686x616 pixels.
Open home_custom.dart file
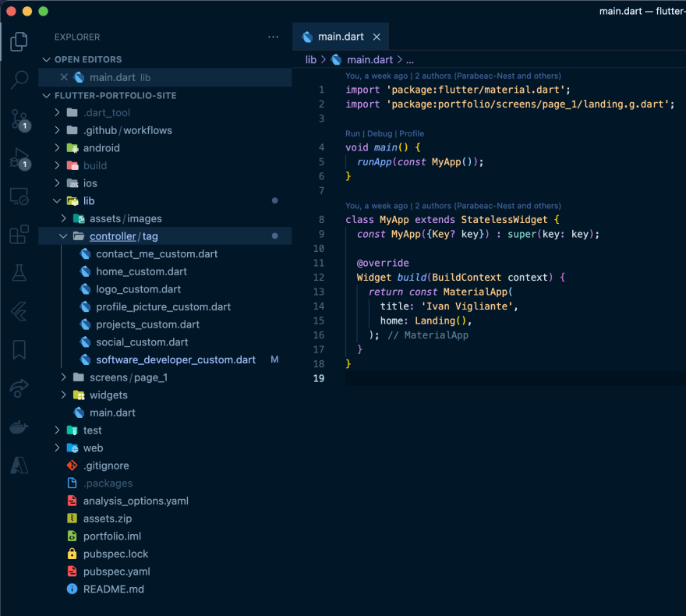tap(141, 271)
